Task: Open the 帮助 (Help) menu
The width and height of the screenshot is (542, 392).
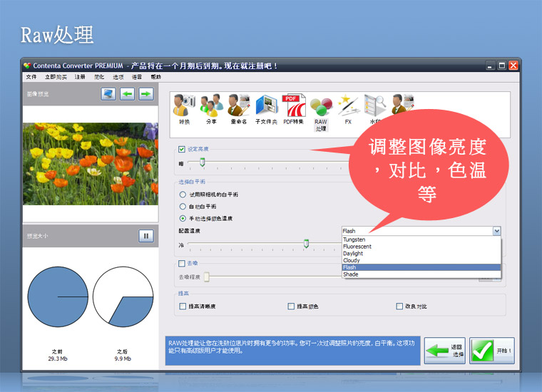Action: 156,77
